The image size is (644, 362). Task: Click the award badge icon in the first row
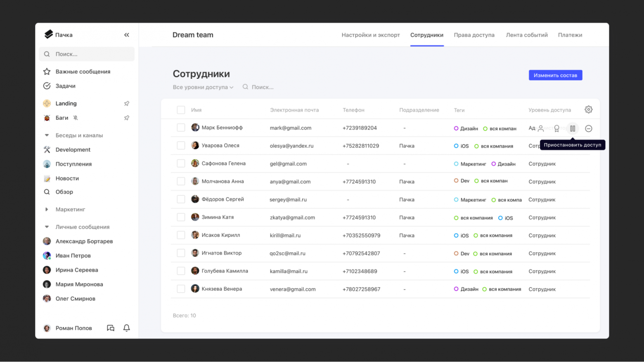tap(556, 128)
